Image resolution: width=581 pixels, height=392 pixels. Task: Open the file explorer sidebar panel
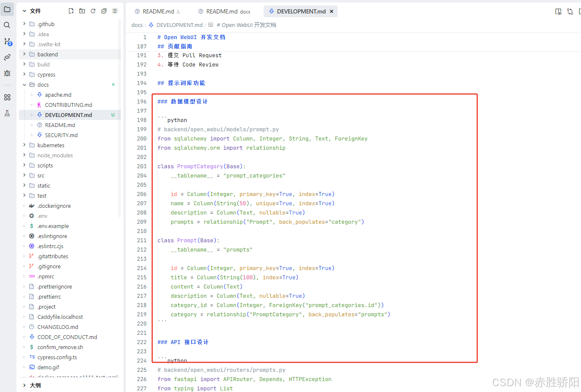tap(7, 9)
